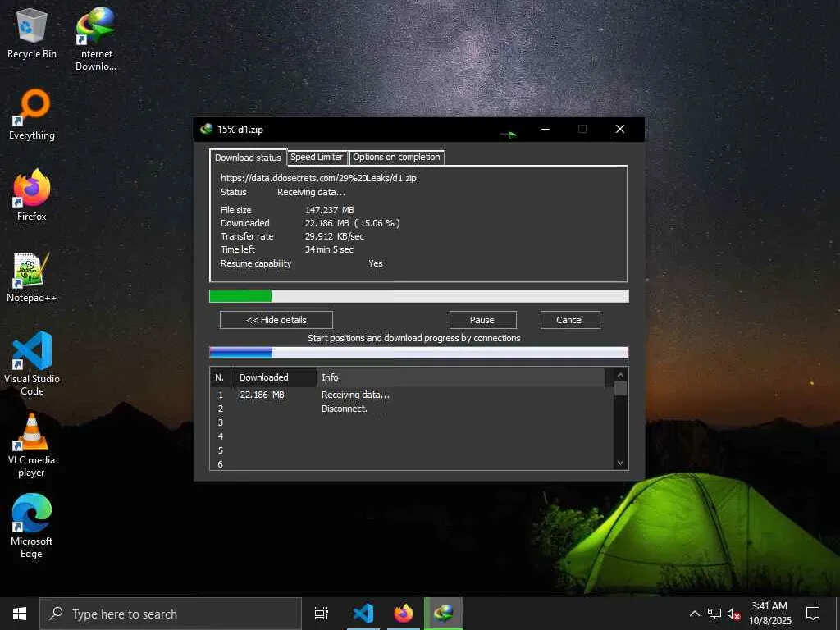Viewport: 840px width, 630px height.
Task: Click the Visual Studio Code taskbar icon
Action: 363,614
